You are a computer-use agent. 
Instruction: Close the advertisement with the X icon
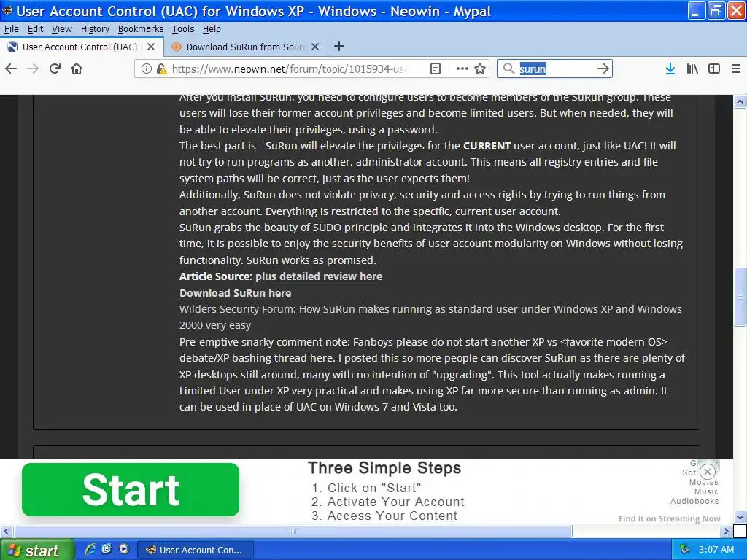point(708,472)
